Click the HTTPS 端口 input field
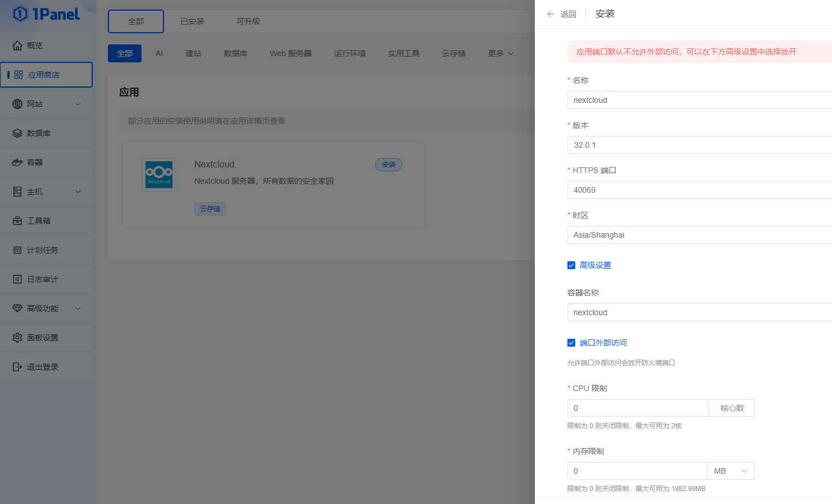Screen dimensions: 832x504 coord(697,190)
